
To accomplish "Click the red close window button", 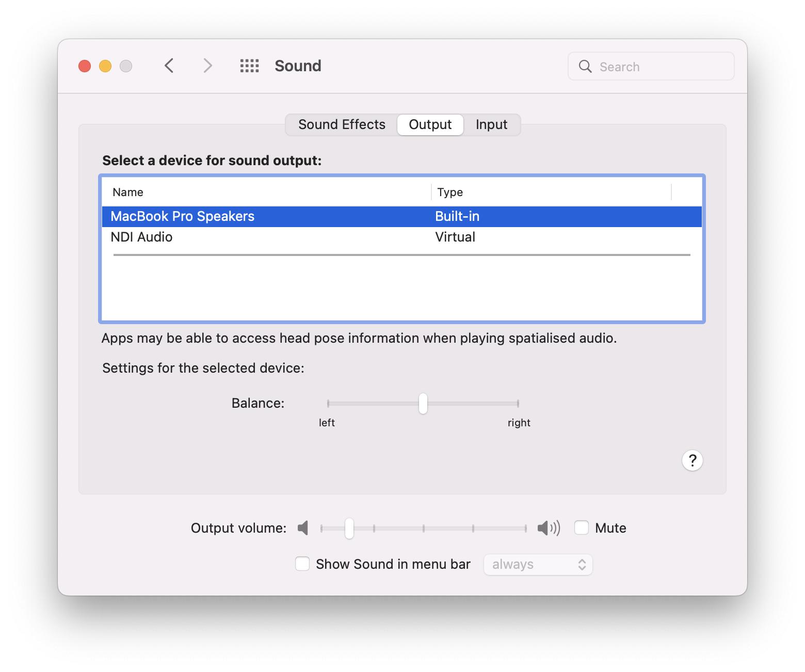I will pos(85,66).
